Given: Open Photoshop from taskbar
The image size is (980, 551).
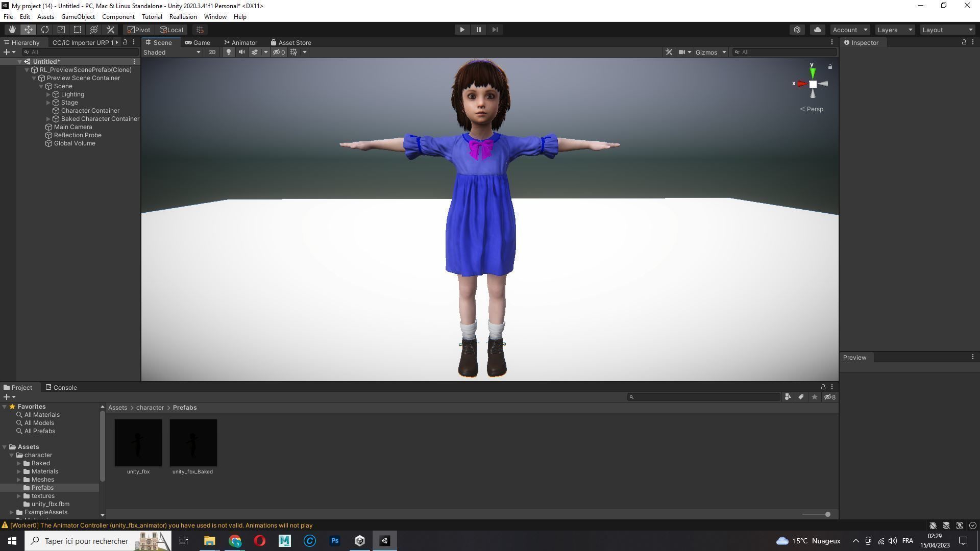Looking at the screenshot, I should [x=335, y=541].
